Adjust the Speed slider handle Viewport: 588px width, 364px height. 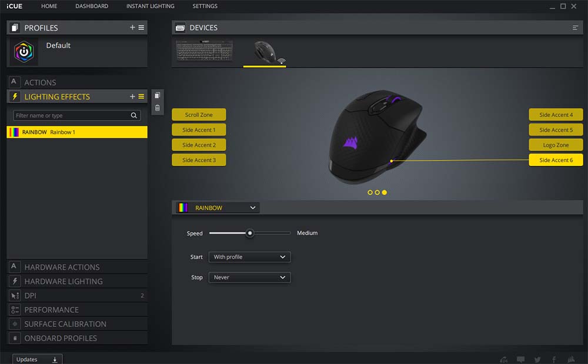(250, 233)
